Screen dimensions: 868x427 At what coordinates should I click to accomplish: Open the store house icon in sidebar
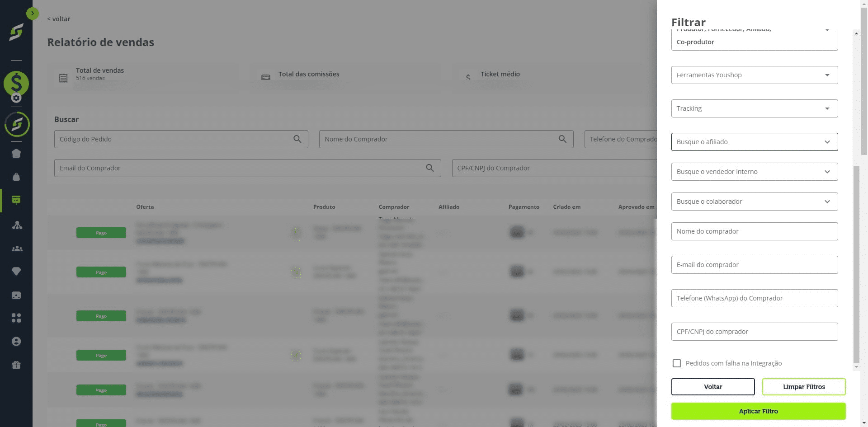click(16, 154)
